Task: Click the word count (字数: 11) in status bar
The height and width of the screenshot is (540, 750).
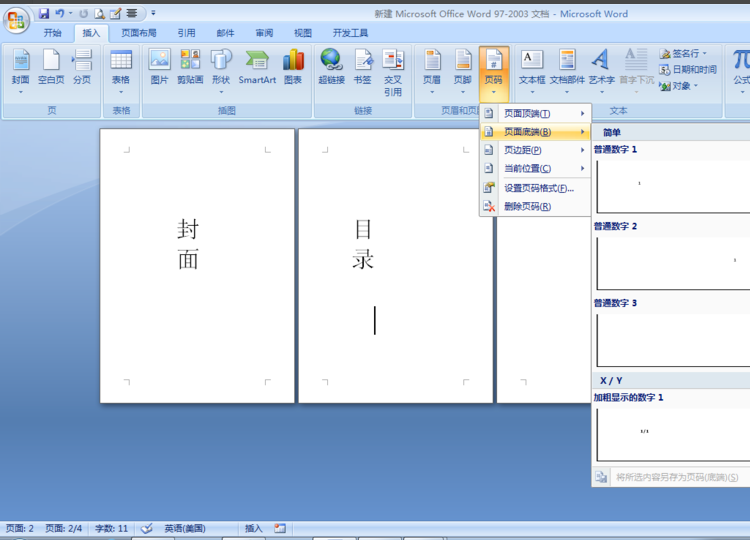Action: click(x=111, y=529)
